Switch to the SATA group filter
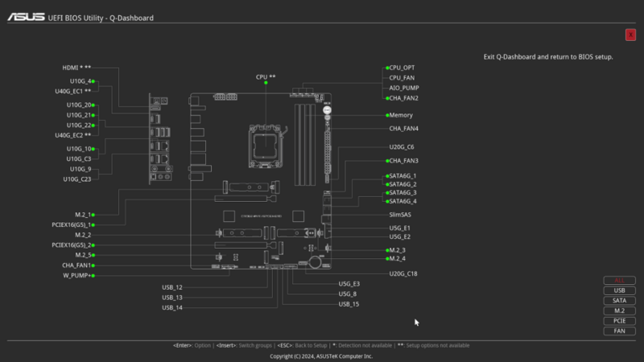The height and width of the screenshot is (362, 644). [x=619, y=301]
